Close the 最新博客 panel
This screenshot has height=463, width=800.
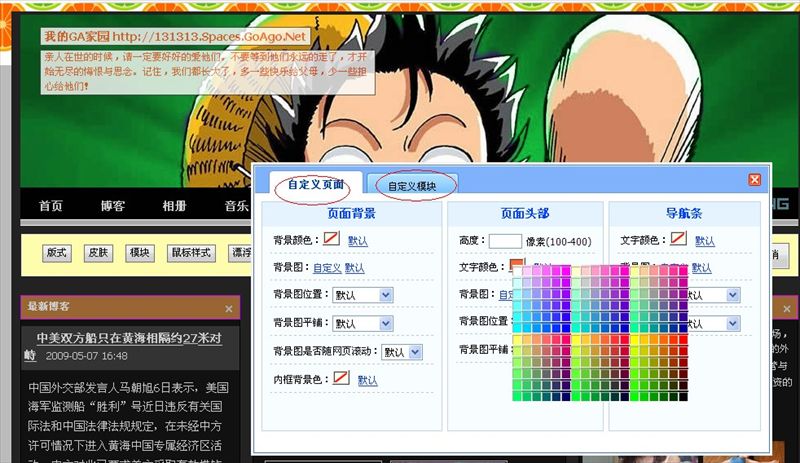[x=229, y=309]
